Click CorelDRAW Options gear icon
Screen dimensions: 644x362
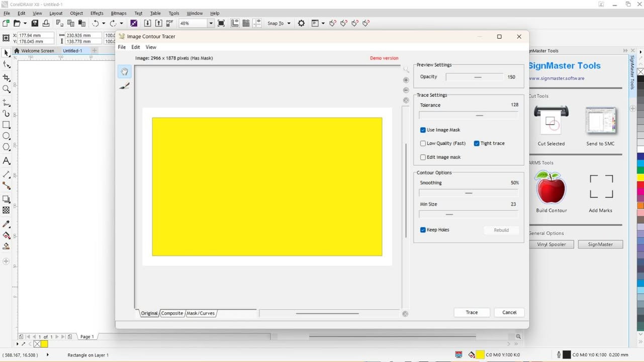[x=301, y=23]
